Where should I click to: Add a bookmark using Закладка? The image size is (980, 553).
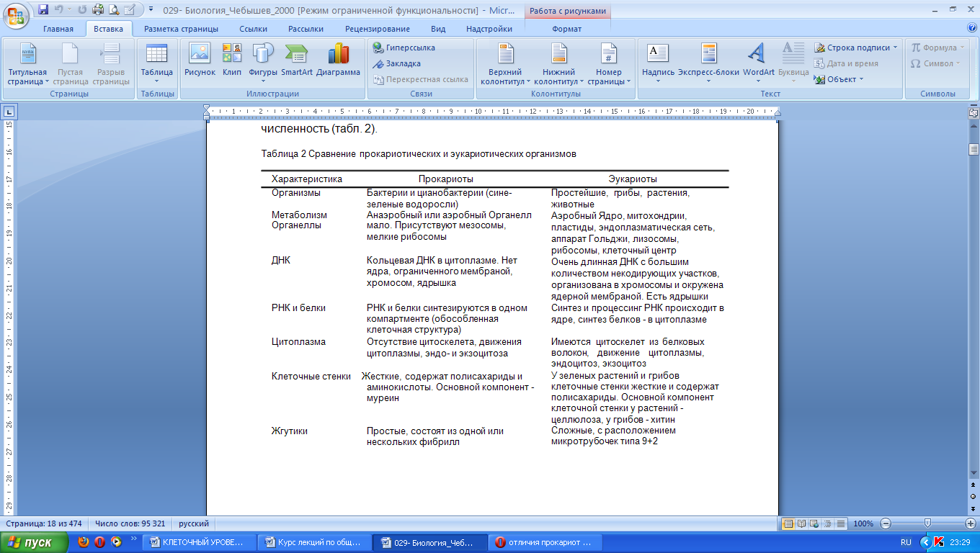[397, 63]
